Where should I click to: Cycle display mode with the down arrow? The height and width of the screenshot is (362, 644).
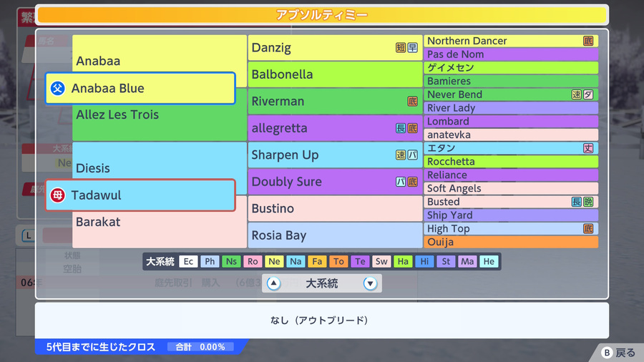pos(370,283)
